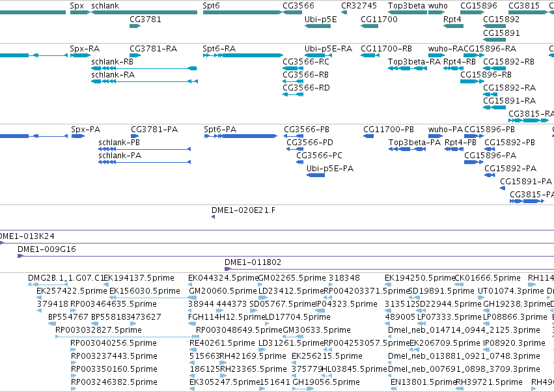Screen dimensions: 554x392
Task: Open the CG3781 gene feature
Action: tap(135, 26)
